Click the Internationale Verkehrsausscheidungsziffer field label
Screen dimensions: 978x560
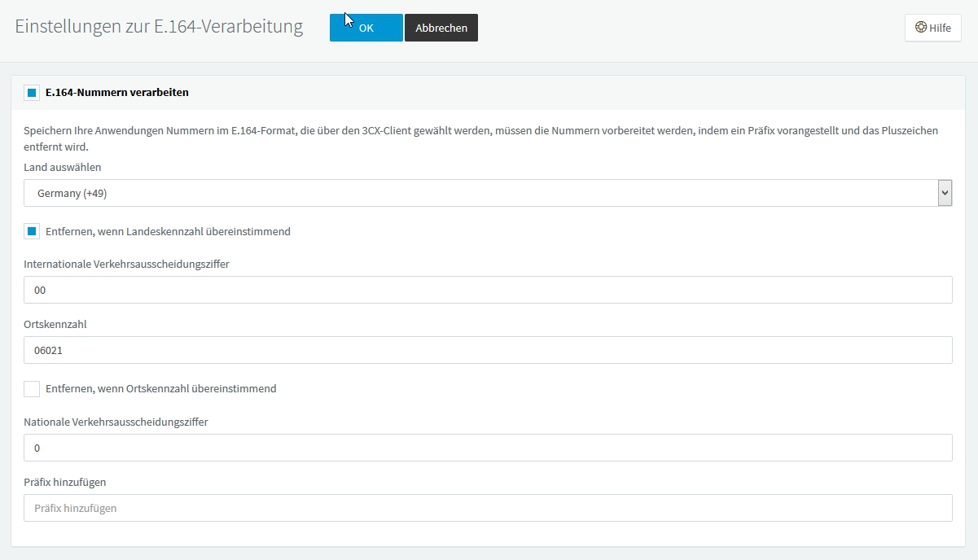(x=126, y=264)
